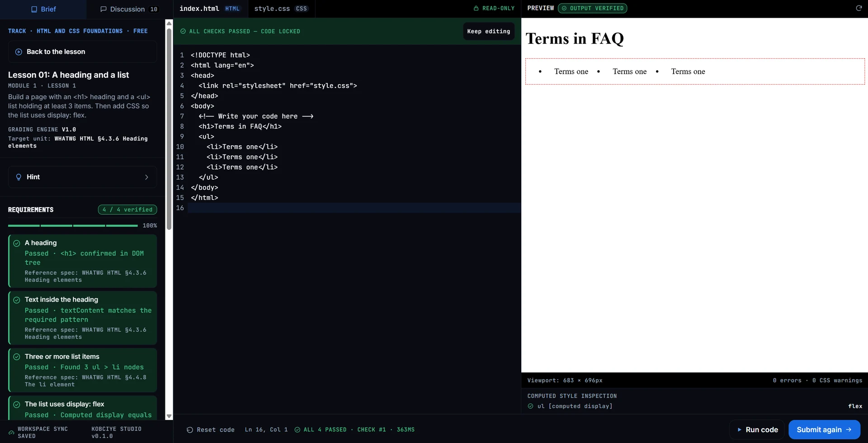Click the Reset code circular arrow icon
868x443 pixels.
click(190, 430)
